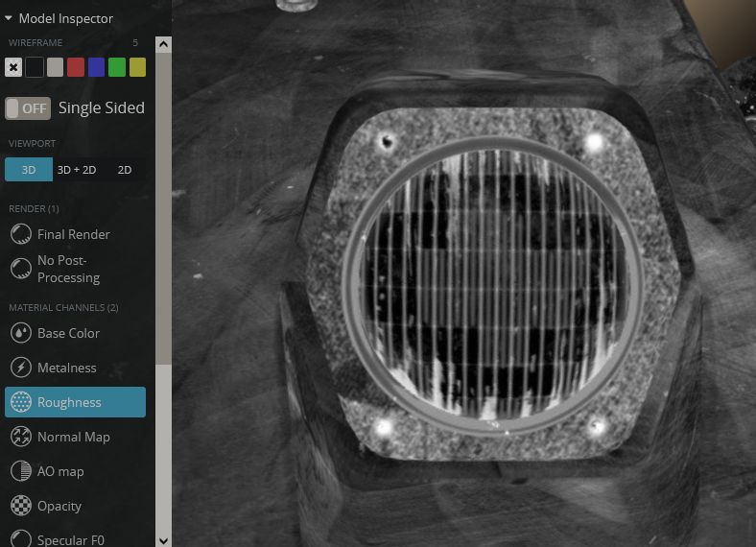
Task: Pick the green wireframe color
Action: coord(117,67)
